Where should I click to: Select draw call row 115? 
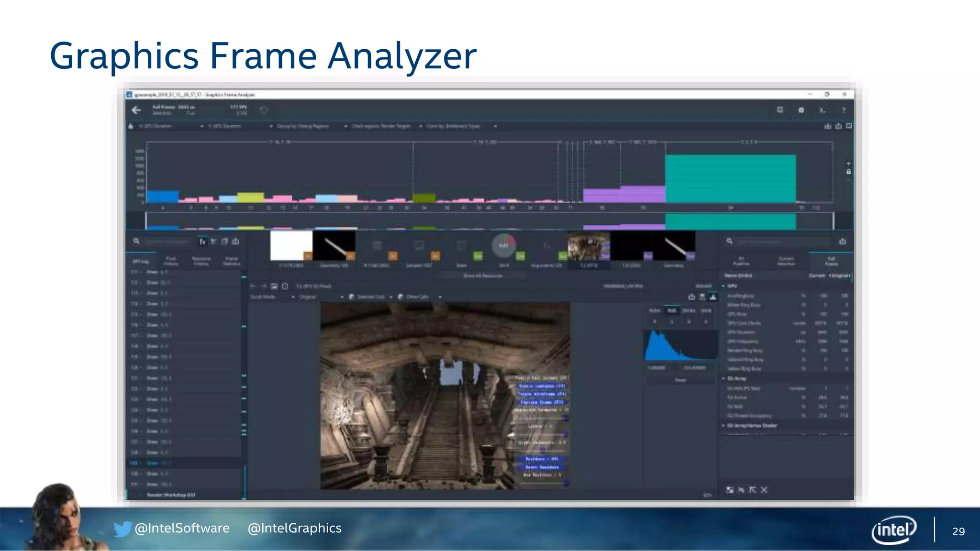184,314
